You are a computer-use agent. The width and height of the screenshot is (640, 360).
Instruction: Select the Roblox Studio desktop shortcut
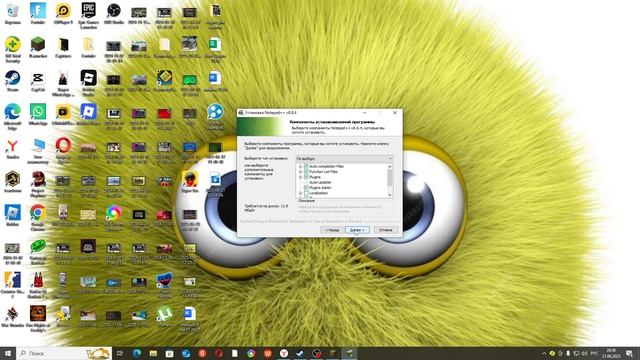click(x=88, y=83)
